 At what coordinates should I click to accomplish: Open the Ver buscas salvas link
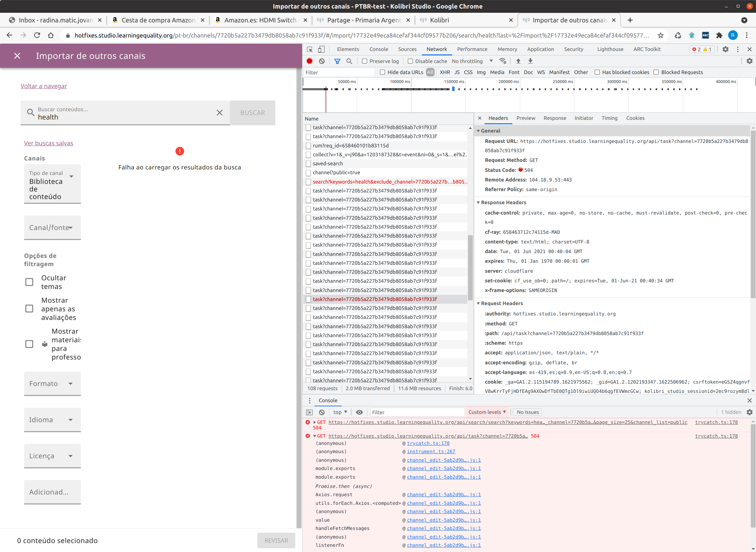point(49,143)
